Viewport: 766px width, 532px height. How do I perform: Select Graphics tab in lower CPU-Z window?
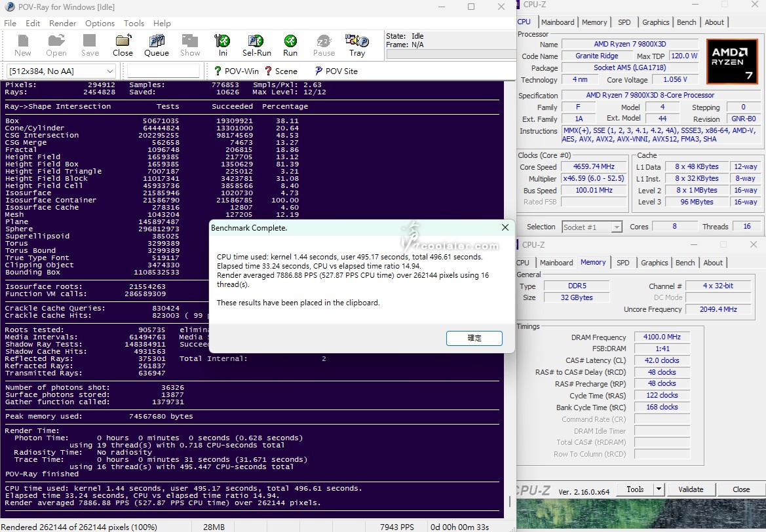tap(654, 263)
